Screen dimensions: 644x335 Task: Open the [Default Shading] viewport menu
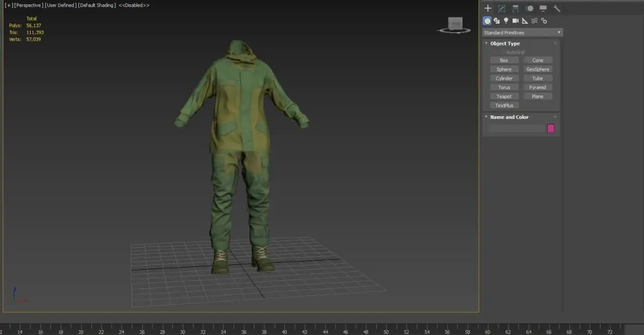pos(97,5)
